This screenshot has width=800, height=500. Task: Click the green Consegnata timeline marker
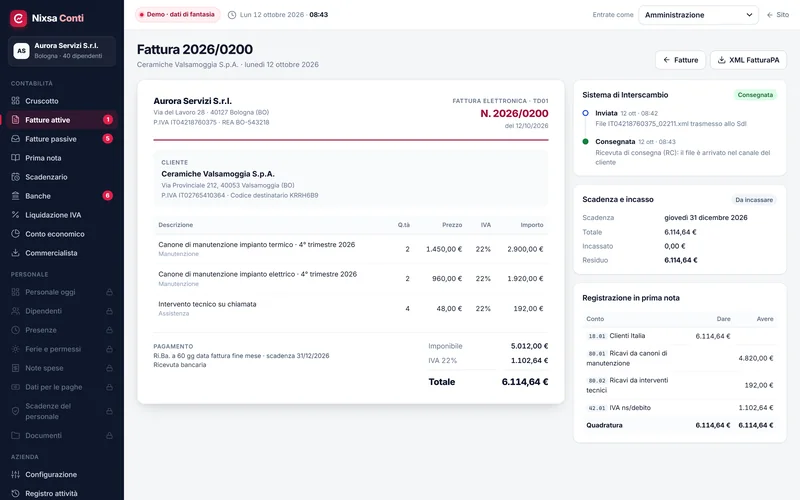click(585, 142)
